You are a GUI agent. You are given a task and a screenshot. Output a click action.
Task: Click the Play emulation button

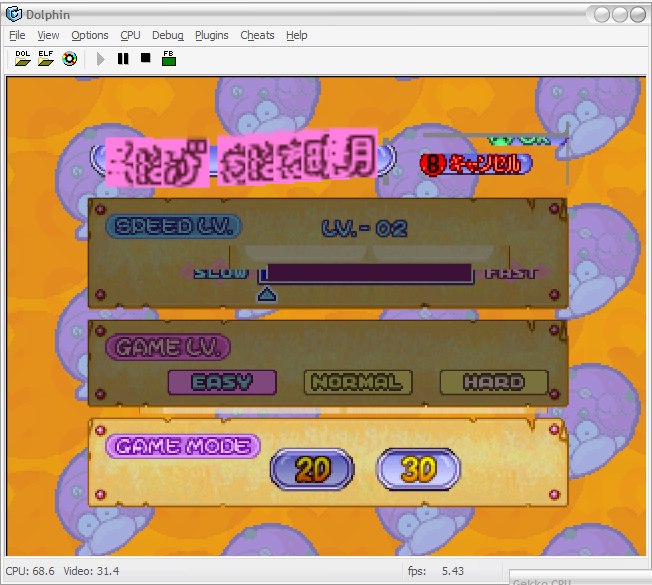coord(100,59)
